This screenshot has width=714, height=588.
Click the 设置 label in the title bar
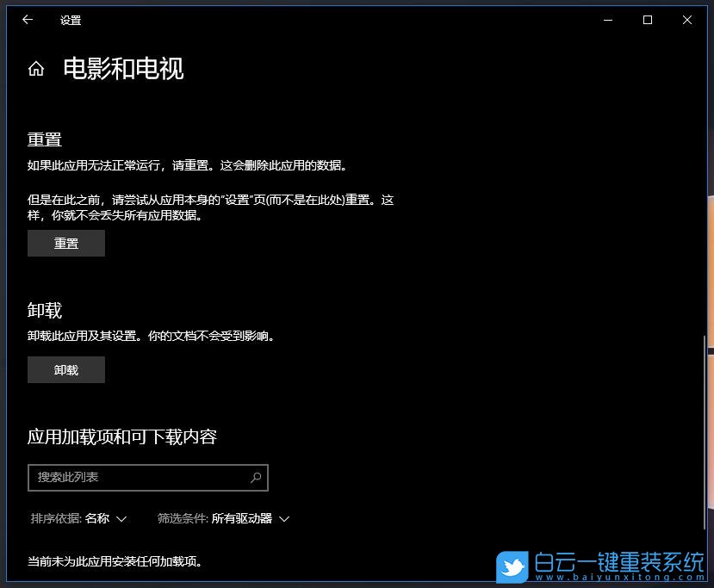coord(70,20)
